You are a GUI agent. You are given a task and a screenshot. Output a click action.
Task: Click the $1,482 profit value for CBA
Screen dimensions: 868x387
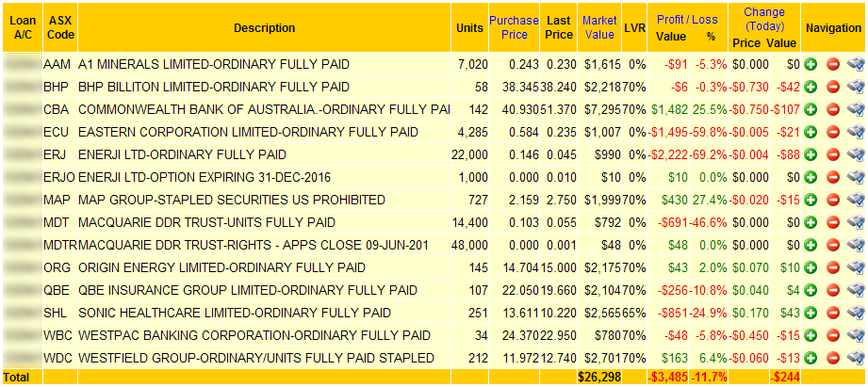670,109
